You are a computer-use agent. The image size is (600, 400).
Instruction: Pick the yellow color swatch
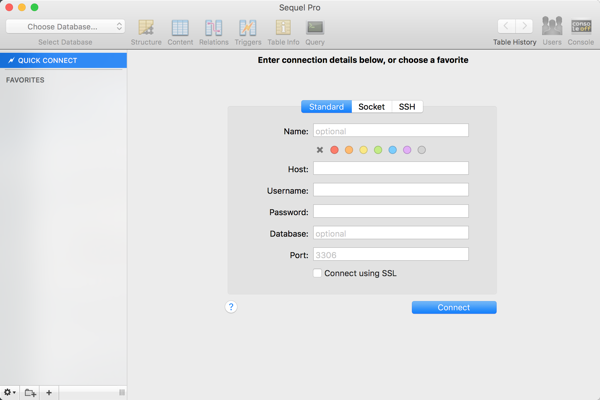tap(364, 150)
